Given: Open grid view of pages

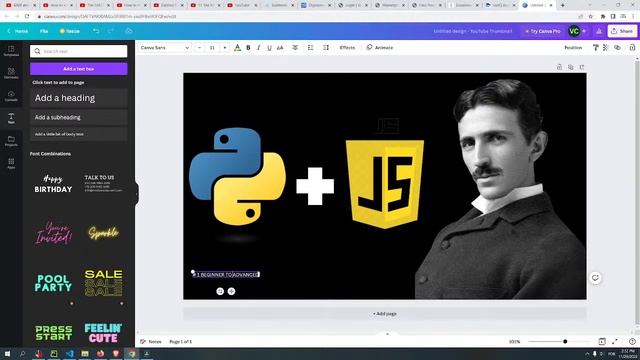Looking at the screenshot, I should (602, 341).
